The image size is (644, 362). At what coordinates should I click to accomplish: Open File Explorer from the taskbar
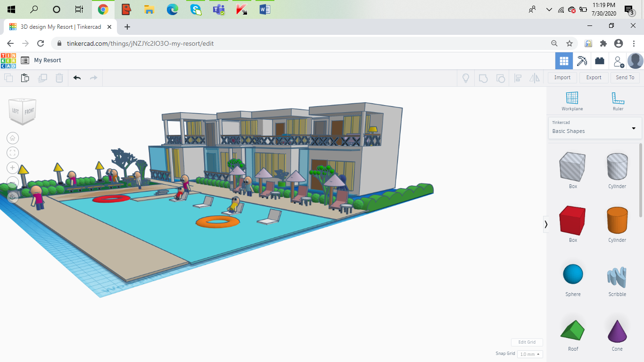pyautogui.click(x=149, y=9)
